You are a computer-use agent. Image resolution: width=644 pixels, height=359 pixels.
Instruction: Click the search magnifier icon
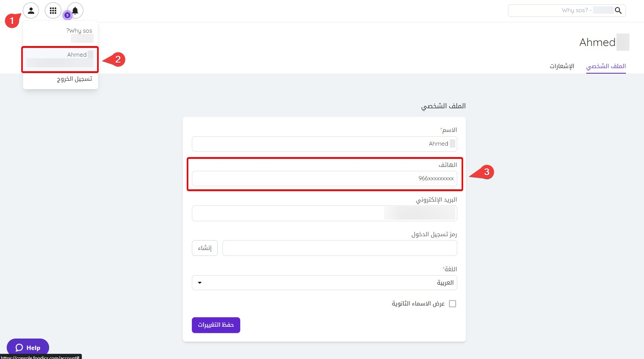[x=618, y=11]
